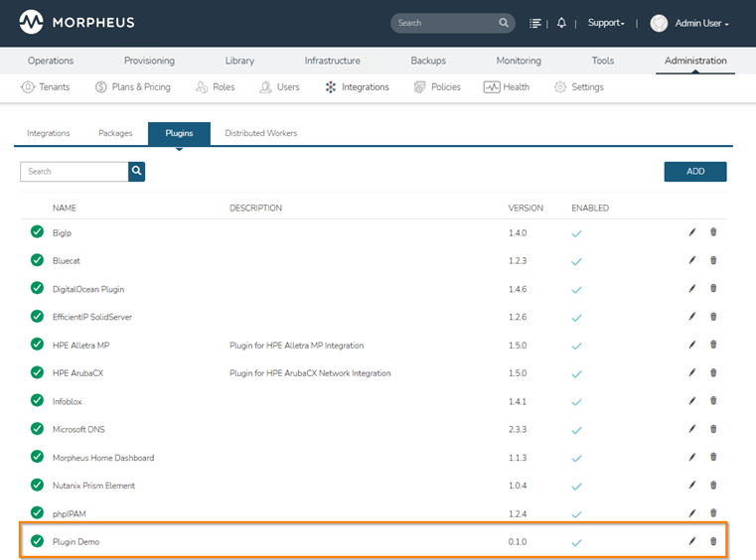Go to Users section

[279, 87]
